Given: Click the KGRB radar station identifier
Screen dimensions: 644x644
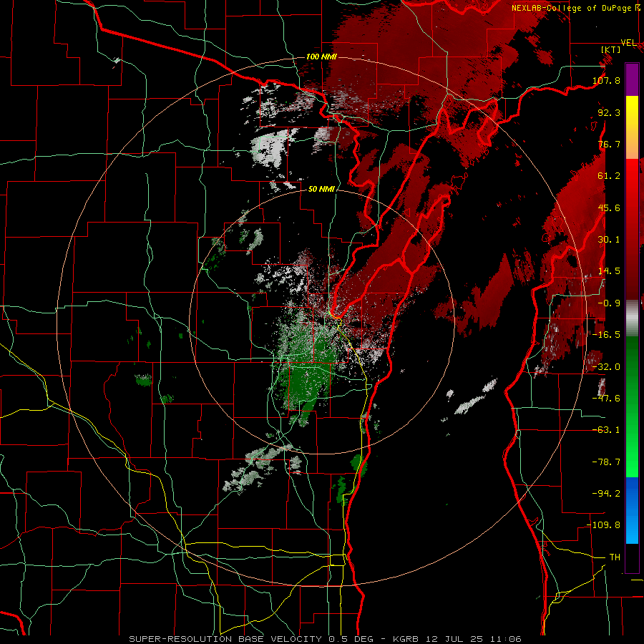Looking at the screenshot, I should click(406, 639).
